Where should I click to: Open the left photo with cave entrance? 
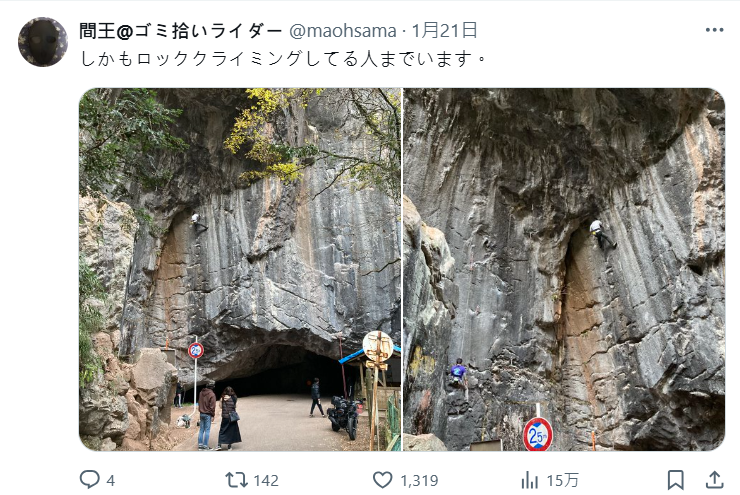[x=240, y=269]
